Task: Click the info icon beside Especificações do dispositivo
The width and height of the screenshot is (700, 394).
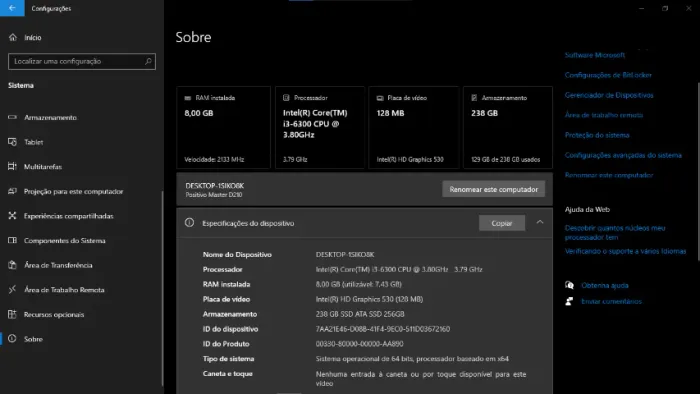Action: (x=189, y=223)
